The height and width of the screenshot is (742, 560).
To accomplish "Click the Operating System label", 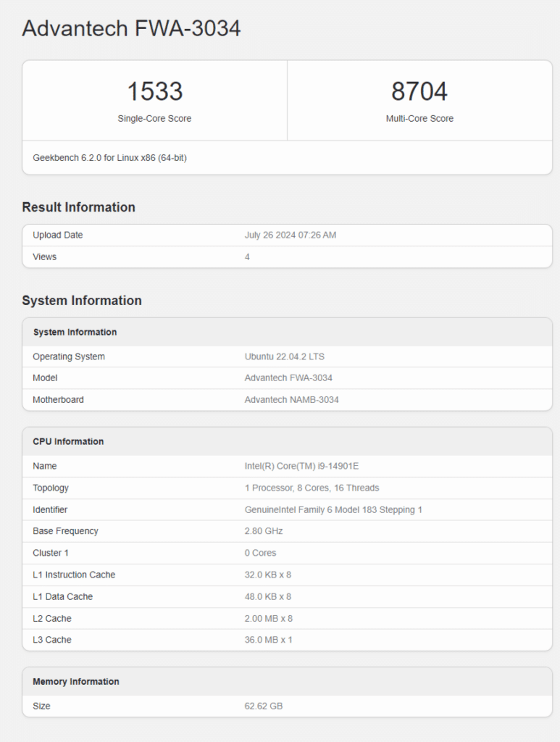I will tap(69, 357).
